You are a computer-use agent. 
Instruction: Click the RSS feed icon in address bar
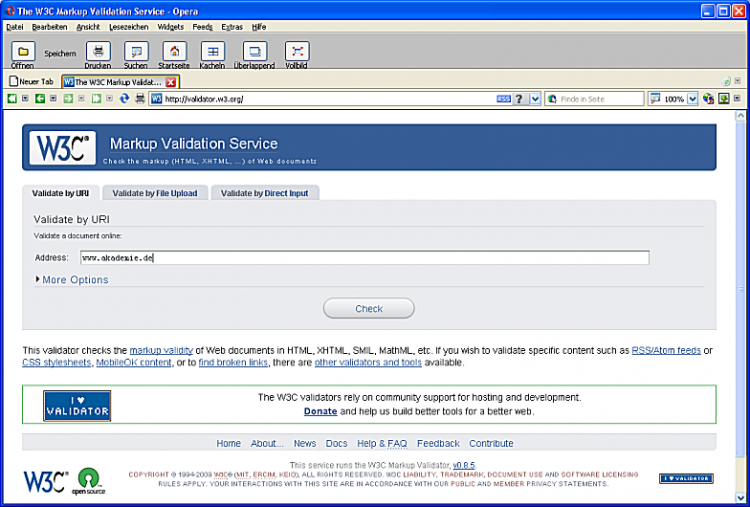click(x=504, y=99)
